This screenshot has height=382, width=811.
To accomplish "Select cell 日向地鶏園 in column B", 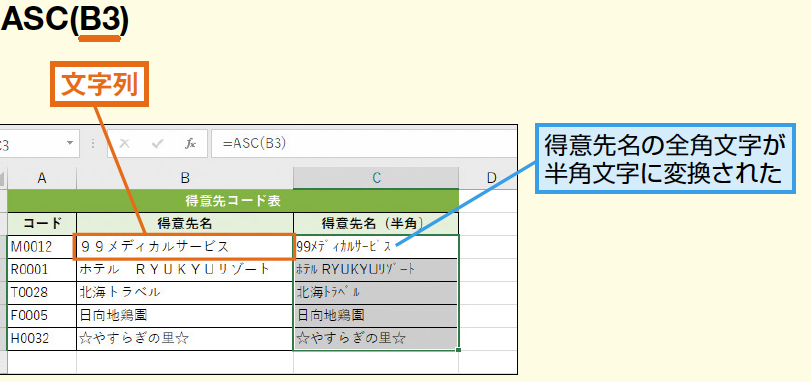I will pyautogui.click(x=185, y=315).
